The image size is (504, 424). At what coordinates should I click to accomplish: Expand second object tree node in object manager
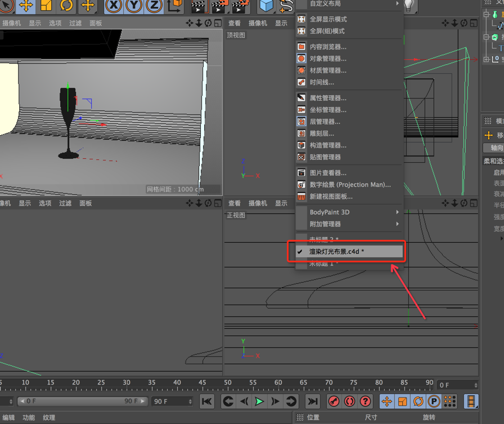coord(487,37)
